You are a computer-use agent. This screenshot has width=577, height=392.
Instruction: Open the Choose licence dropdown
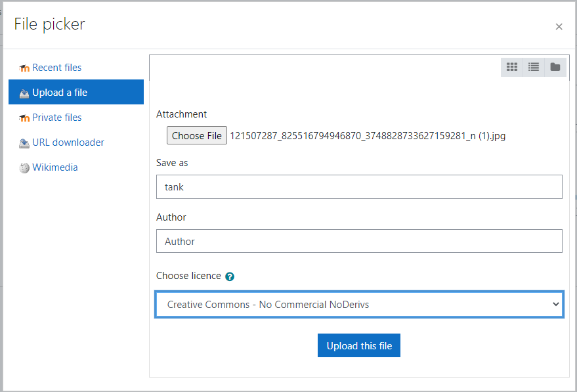359,305
